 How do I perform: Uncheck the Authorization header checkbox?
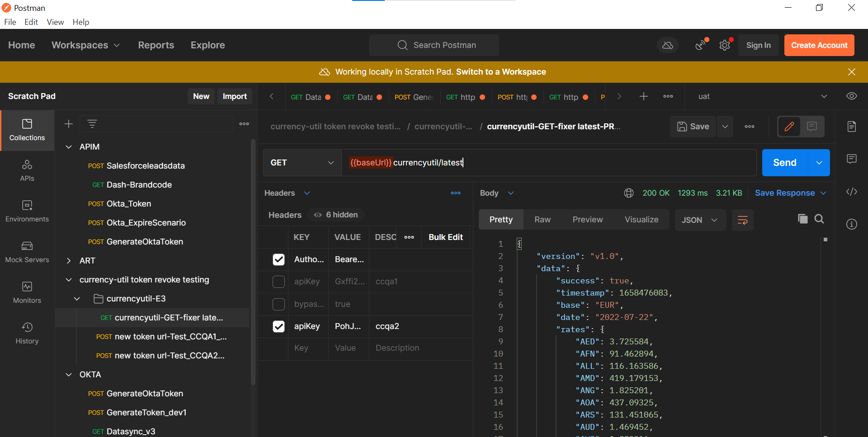coord(279,259)
